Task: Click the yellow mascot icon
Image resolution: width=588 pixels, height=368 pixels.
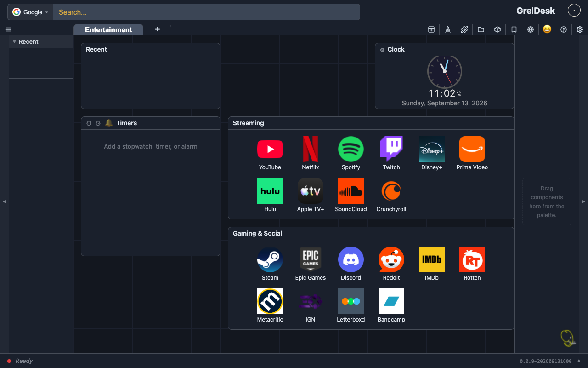Action: point(568,338)
